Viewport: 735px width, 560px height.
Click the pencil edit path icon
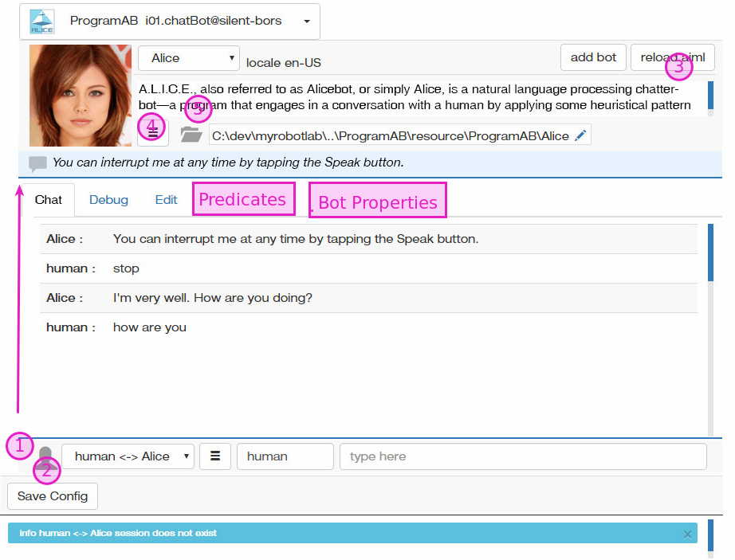[x=580, y=135]
